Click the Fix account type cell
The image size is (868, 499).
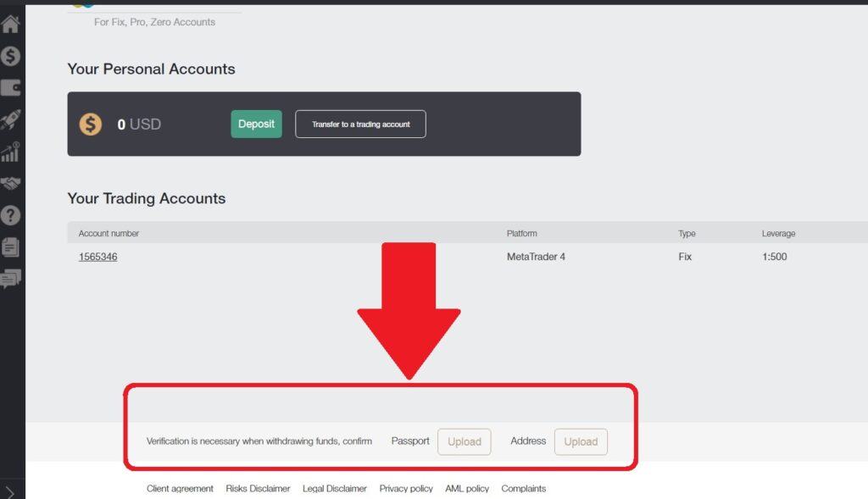[x=685, y=257]
